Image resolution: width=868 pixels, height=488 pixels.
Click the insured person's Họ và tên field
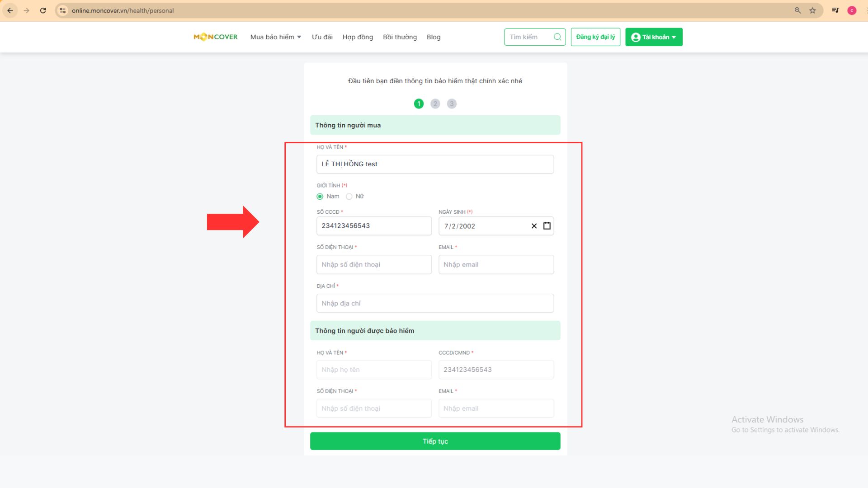pyautogui.click(x=374, y=370)
